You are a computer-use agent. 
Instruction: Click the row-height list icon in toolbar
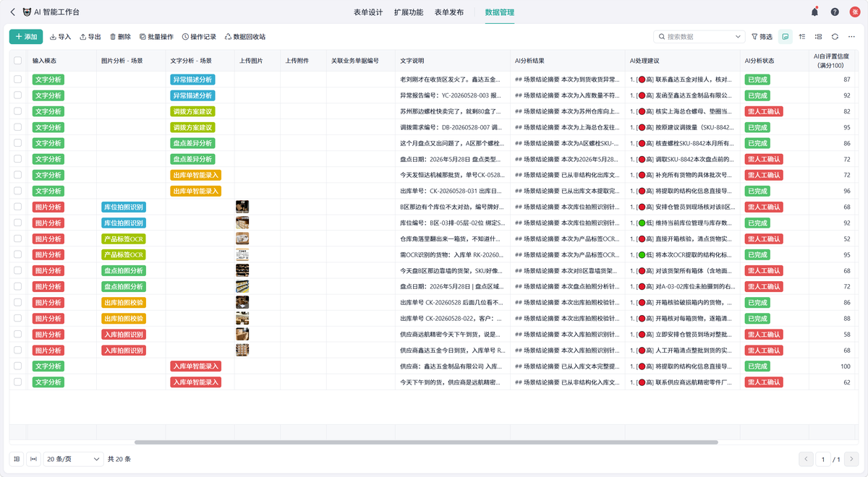point(818,37)
